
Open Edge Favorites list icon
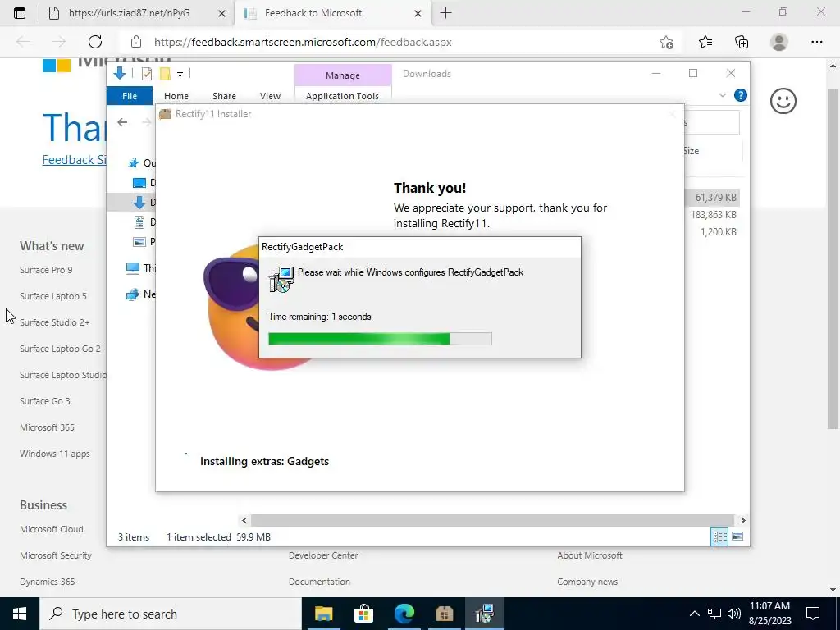click(705, 42)
